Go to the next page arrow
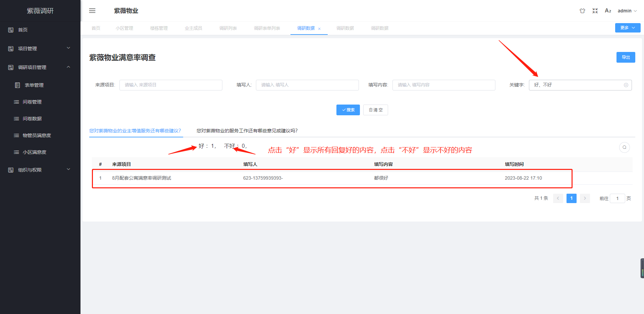This screenshot has height=314, width=644. click(585, 198)
